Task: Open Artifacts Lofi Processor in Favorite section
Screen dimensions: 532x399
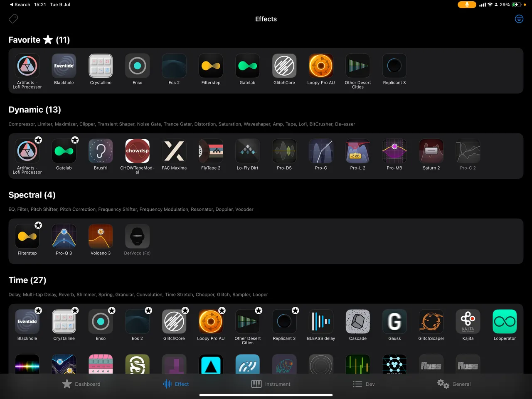Action: click(27, 66)
